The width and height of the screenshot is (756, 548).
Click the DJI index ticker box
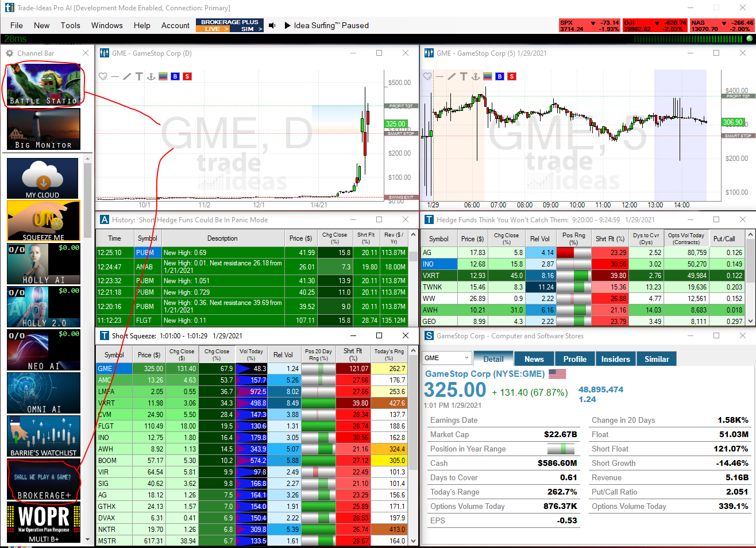click(x=655, y=26)
